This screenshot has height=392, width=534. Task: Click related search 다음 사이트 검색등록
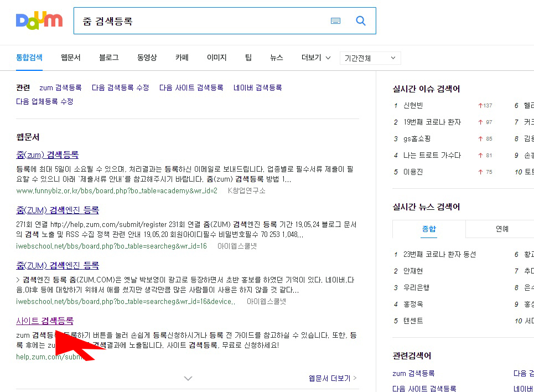coord(191,87)
